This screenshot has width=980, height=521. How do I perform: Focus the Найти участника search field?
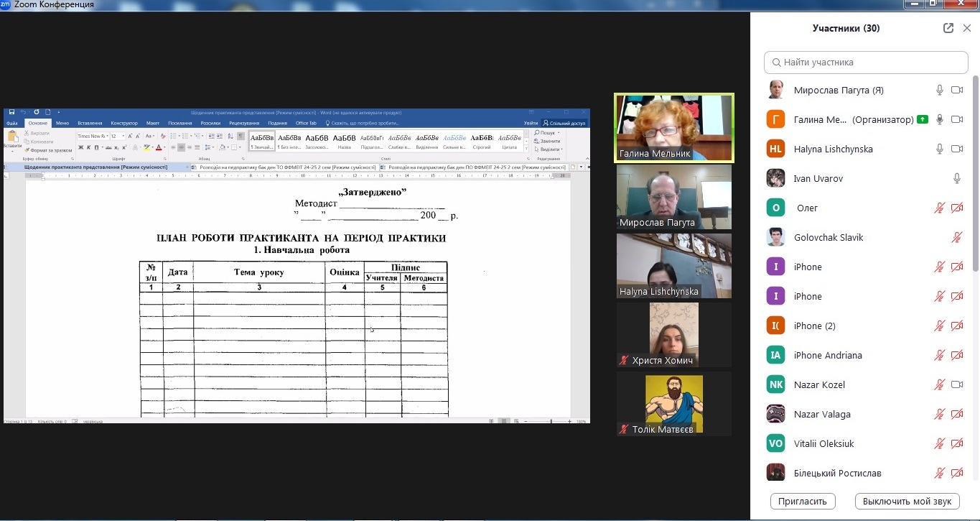pyautogui.click(x=866, y=63)
